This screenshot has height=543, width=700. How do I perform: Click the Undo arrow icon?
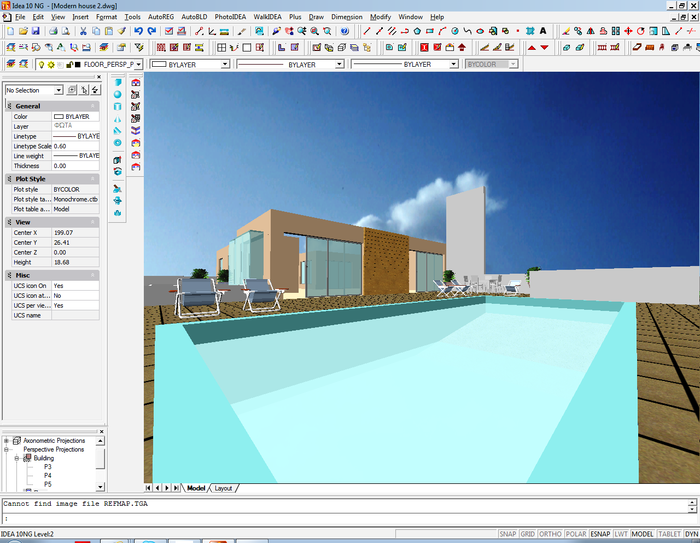tap(138, 31)
